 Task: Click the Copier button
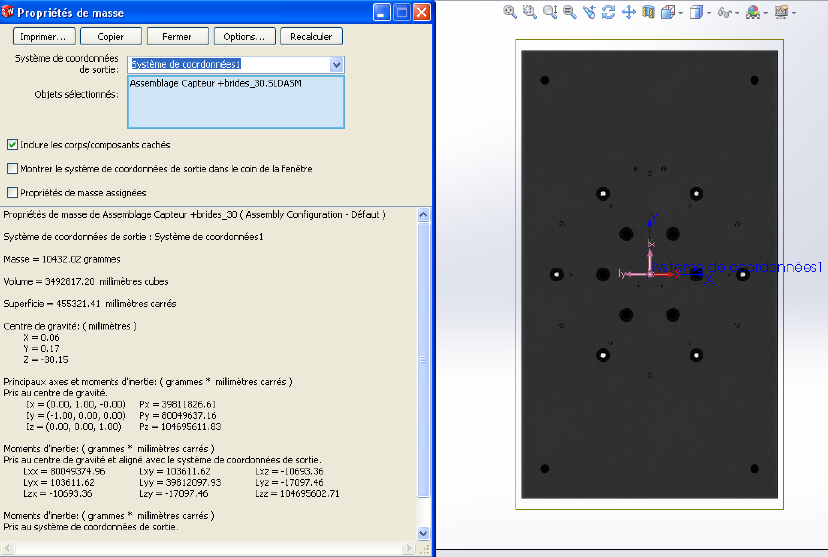click(110, 36)
